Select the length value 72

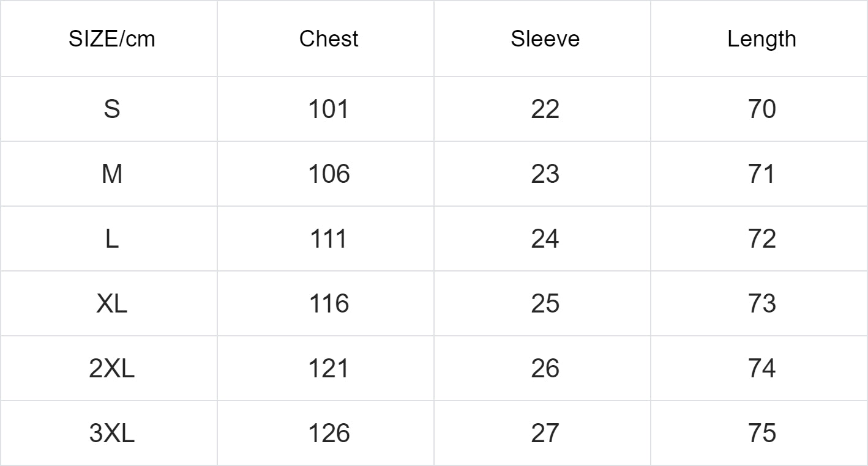tap(761, 239)
